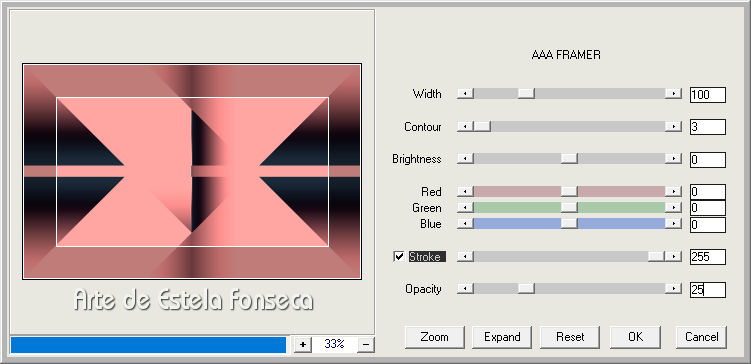
Task: Click the Brightness slider left arrow
Action: pyautogui.click(x=465, y=159)
